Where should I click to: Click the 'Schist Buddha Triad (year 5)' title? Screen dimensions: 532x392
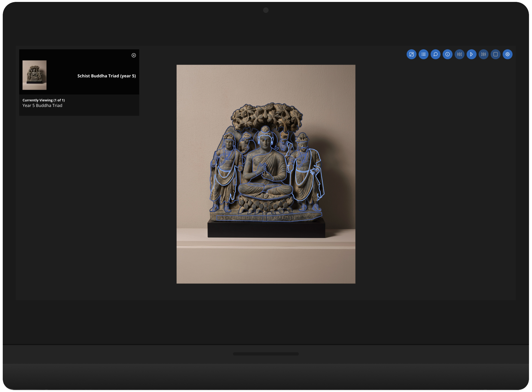click(107, 76)
